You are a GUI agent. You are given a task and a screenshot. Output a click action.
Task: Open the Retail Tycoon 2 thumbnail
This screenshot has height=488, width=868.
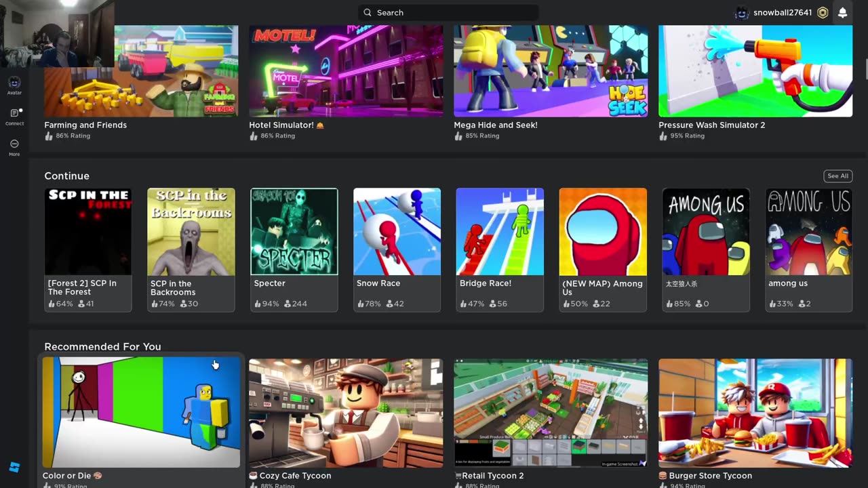click(551, 413)
